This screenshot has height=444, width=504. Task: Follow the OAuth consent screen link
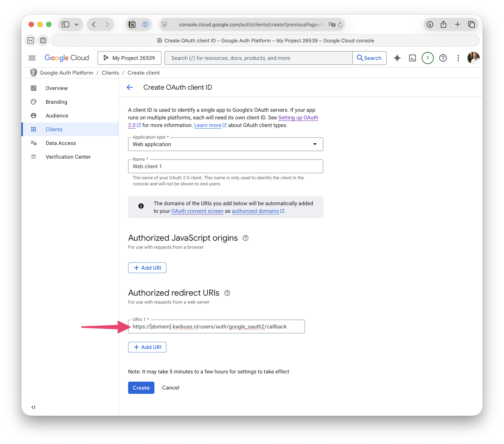pyautogui.click(x=197, y=211)
